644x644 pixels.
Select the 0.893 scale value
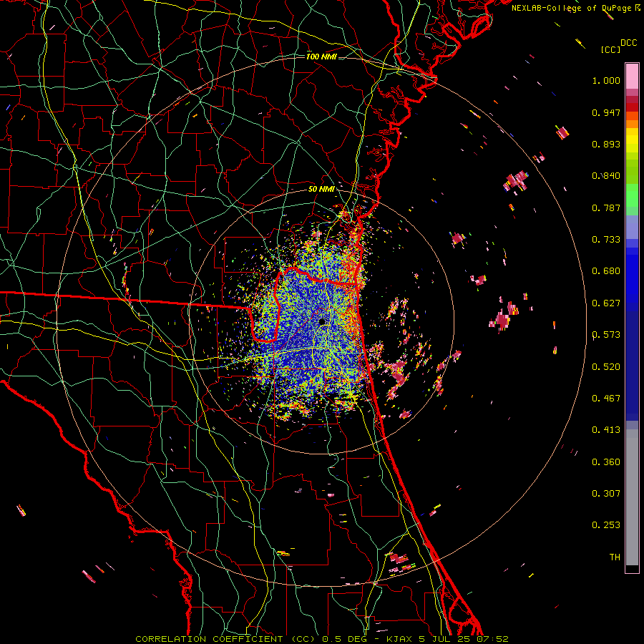point(606,144)
